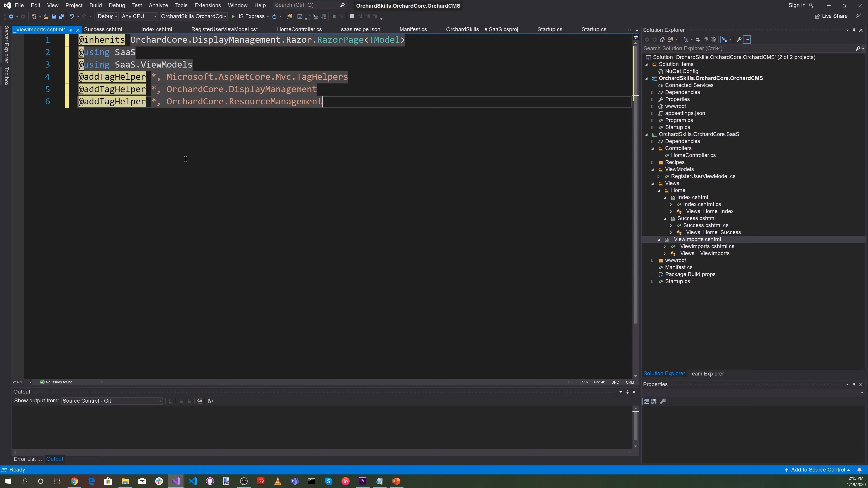The width and height of the screenshot is (868, 488).
Task: Click Add to Source Control in the status bar
Action: 817,470
